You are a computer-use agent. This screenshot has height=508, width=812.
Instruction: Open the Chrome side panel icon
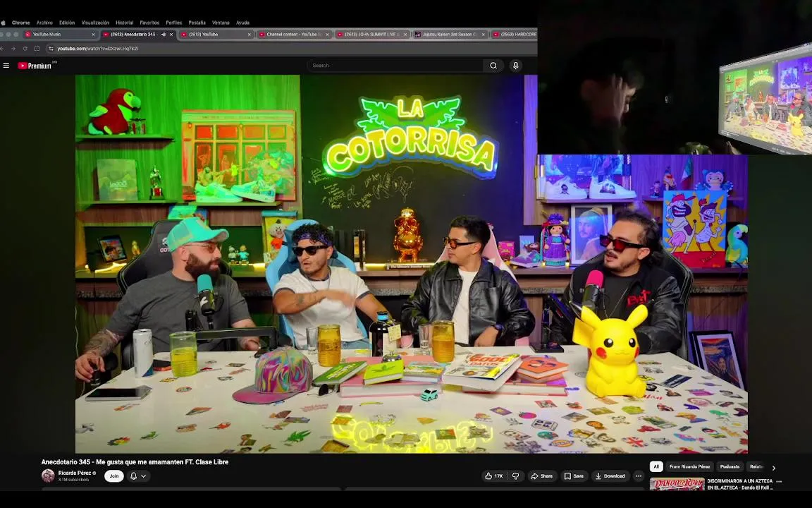point(37,48)
